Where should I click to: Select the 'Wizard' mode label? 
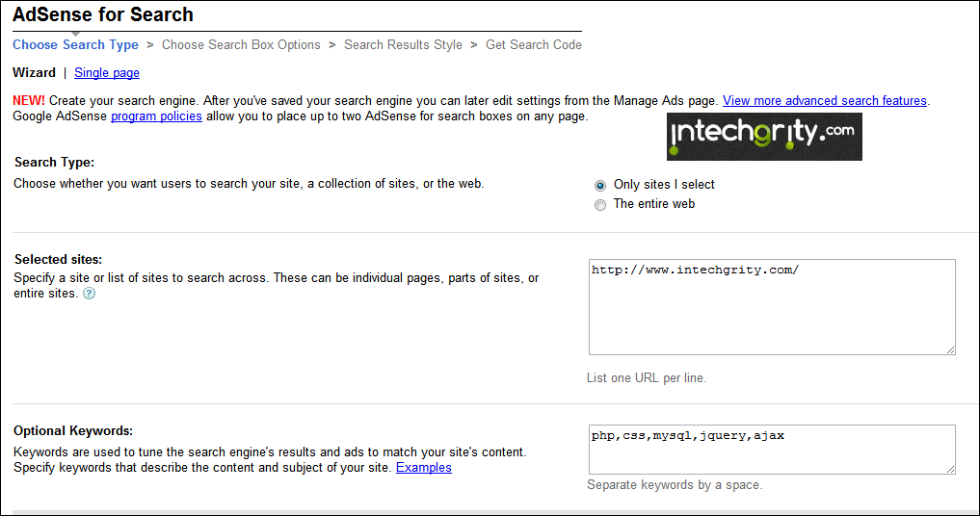(x=35, y=72)
